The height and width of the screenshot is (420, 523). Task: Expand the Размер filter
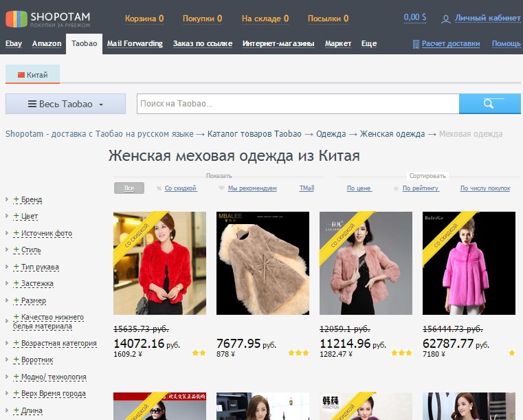[x=30, y=300]
